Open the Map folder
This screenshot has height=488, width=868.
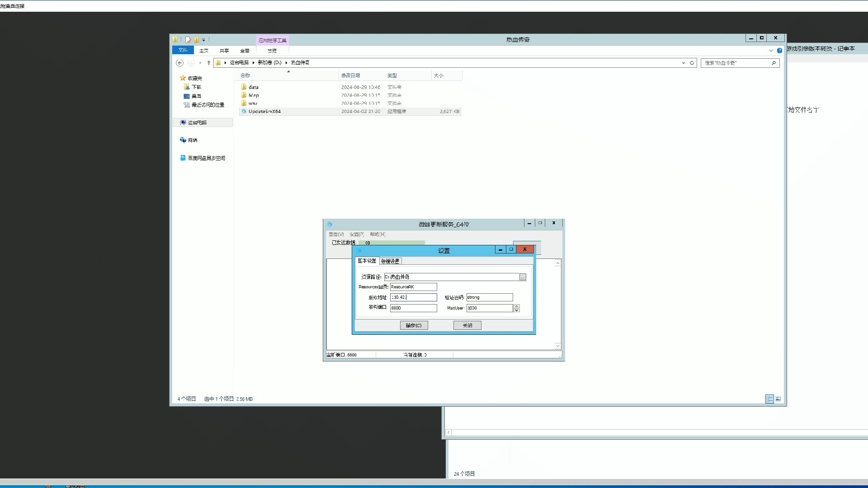(x=253, y=95)
